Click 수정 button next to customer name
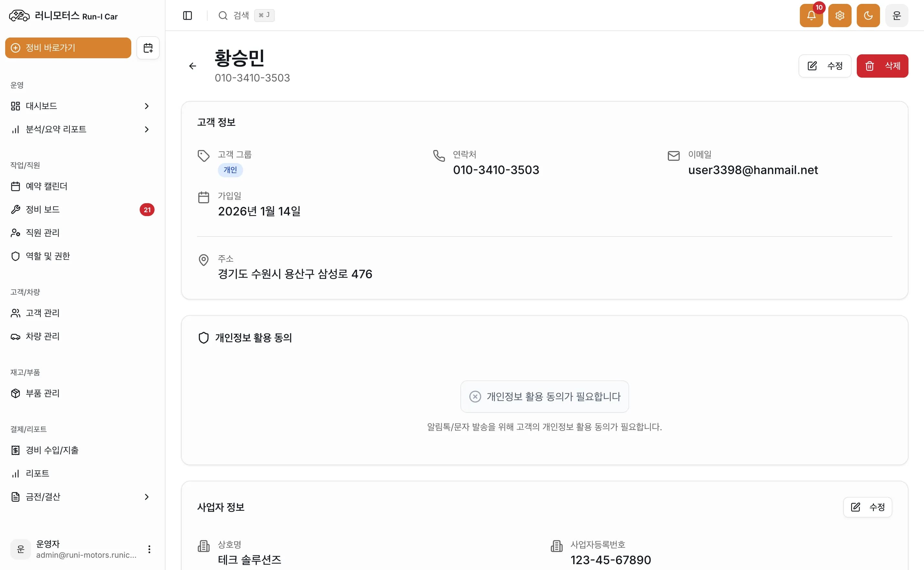This screenshot has height=570, width=924. (x=824, y=66)
